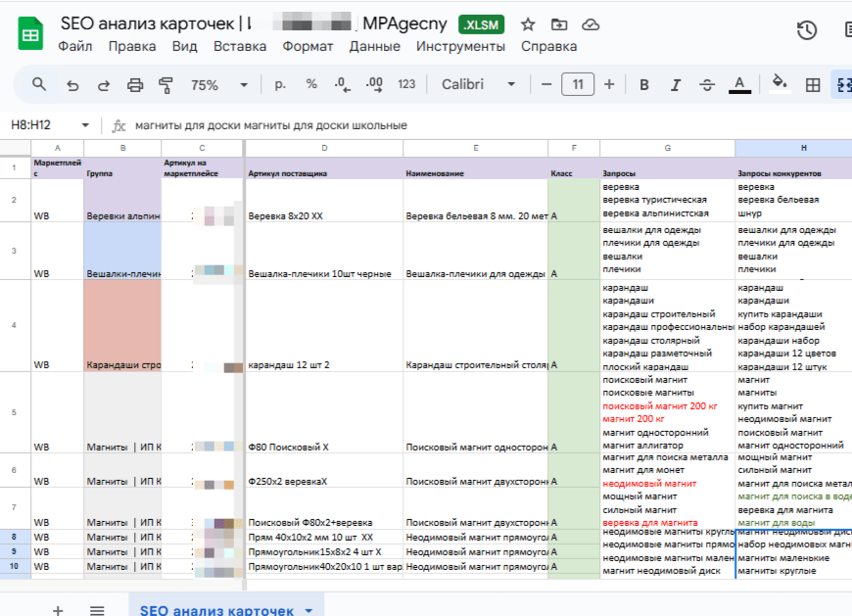The width and height of the screenshot is (852, 616).
Task: Open the Данные menu
Action: (374, 47)
